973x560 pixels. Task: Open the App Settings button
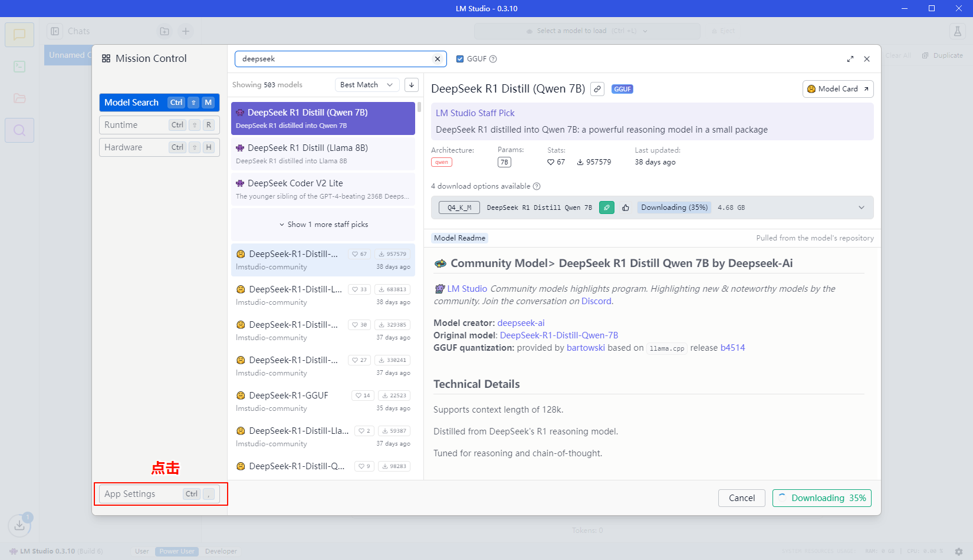pos(159,494)
